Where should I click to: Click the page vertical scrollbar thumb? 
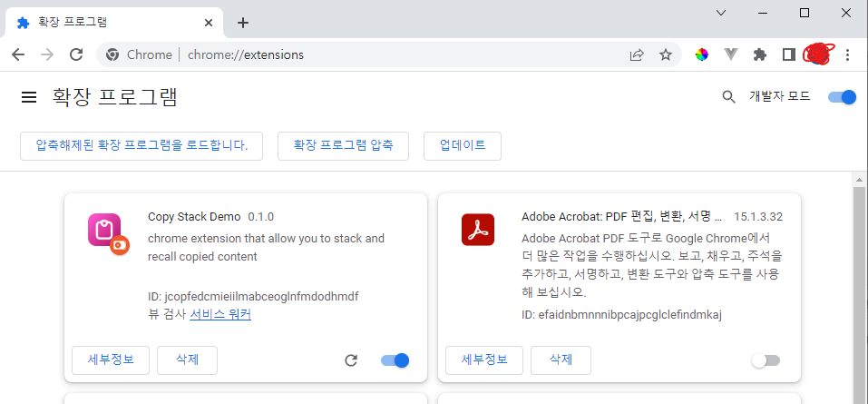click(x=859, y=294)
